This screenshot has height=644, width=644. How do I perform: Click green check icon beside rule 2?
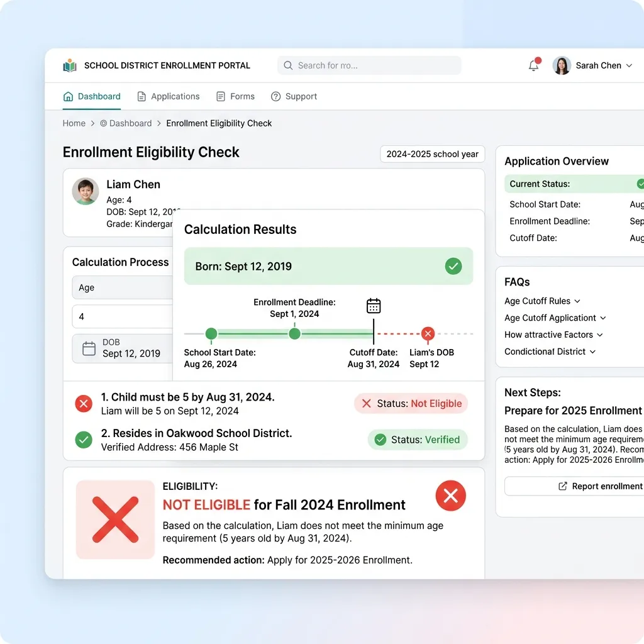click(84, 440)
